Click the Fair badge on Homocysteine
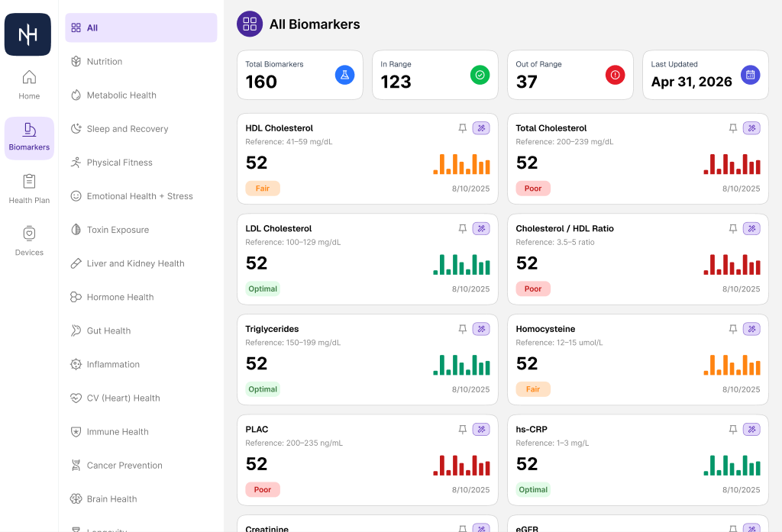782x532 pixels. 532,389
